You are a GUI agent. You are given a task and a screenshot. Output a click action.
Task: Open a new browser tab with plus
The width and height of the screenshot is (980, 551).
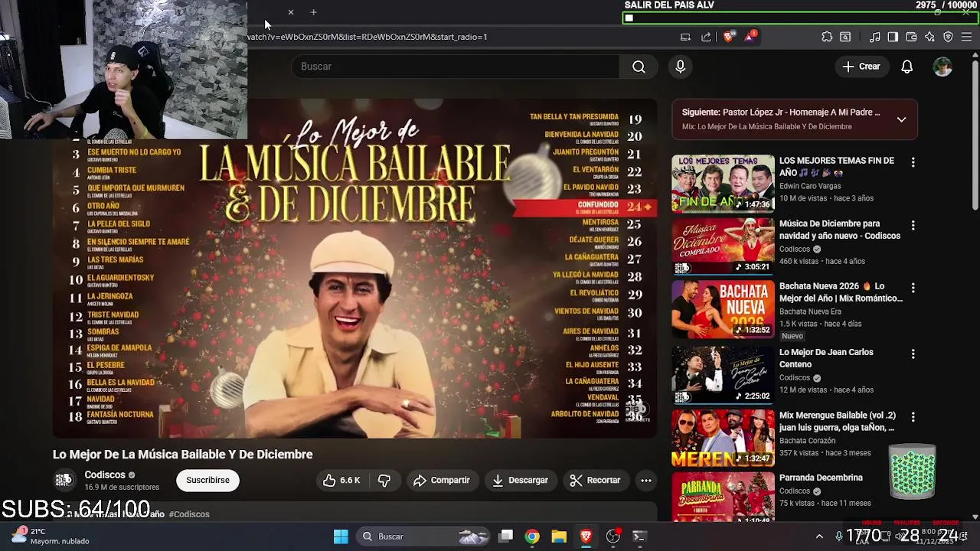coord(313,12)
